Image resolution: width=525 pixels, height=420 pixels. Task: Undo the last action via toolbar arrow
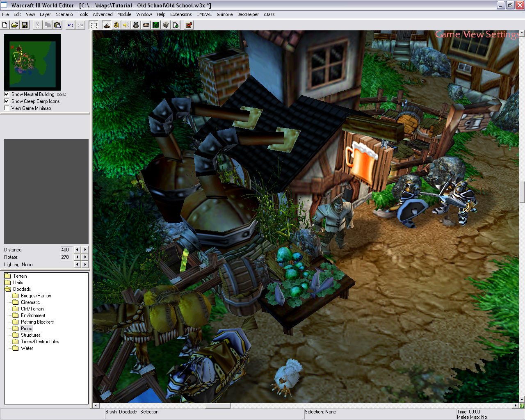(71, 25)
